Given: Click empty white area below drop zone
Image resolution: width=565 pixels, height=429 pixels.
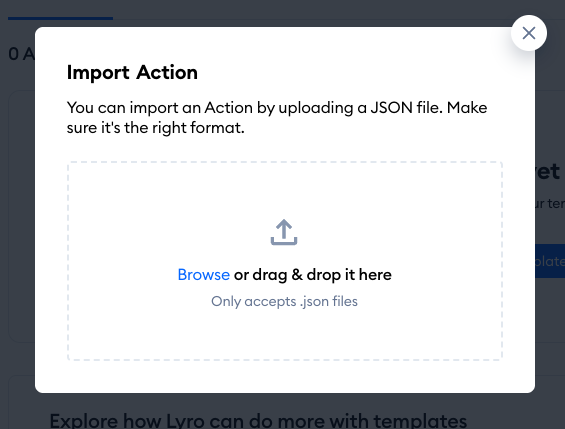Looking at the screenshot, I should click(x=285, y=376).
